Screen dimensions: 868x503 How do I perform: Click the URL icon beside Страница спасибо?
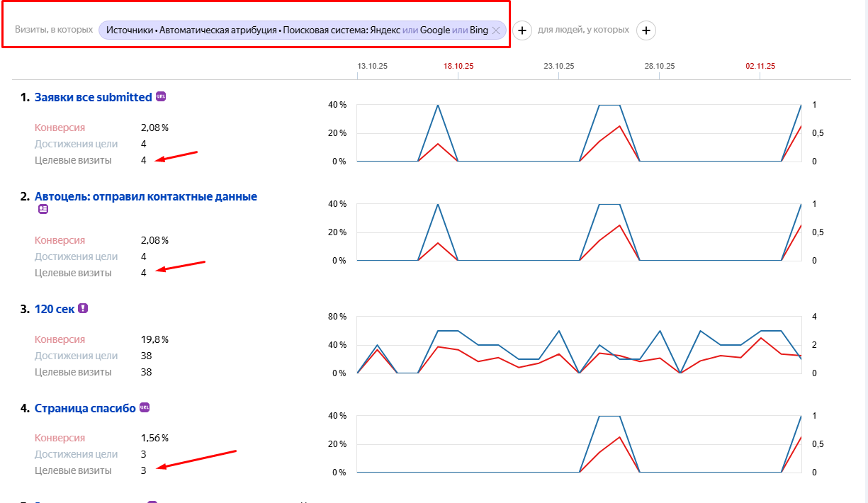145,407
